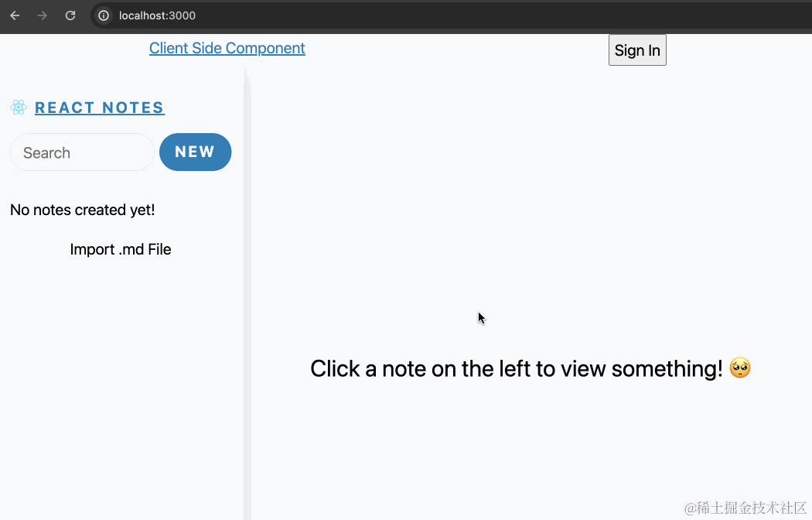Click the page reload icon
Image resolution: width=812 pixels, height=520 pixels.
pyautogui.click(x=70, y=15)
